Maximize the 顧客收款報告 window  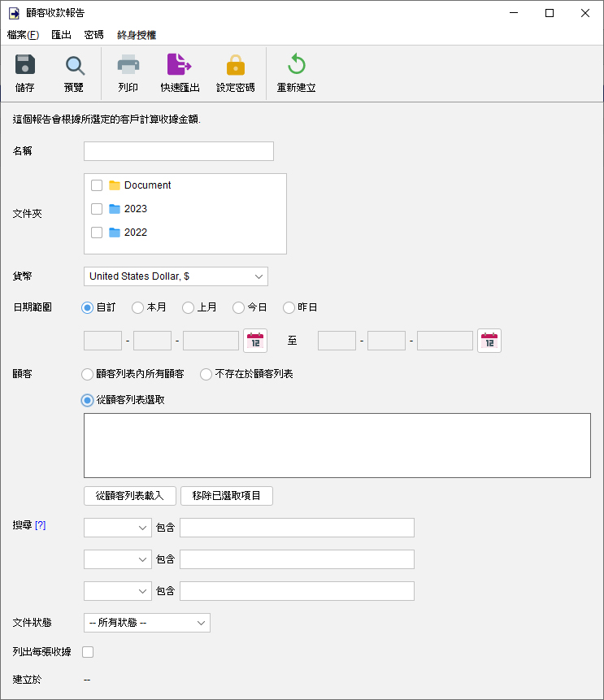(x=550, y=13)
